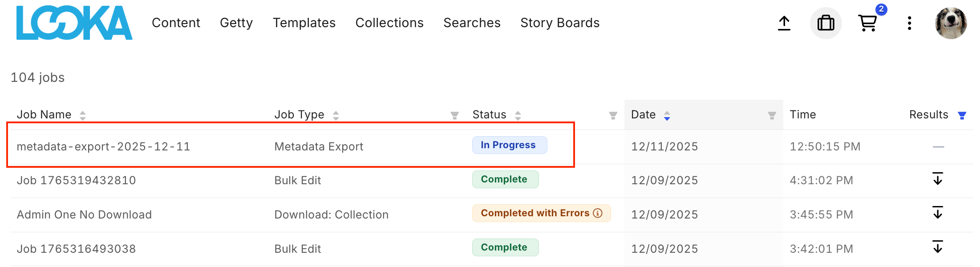This screenshot has width=980, height=267.
Task: Open the shopping cart
Action: (x=867, y=23)
